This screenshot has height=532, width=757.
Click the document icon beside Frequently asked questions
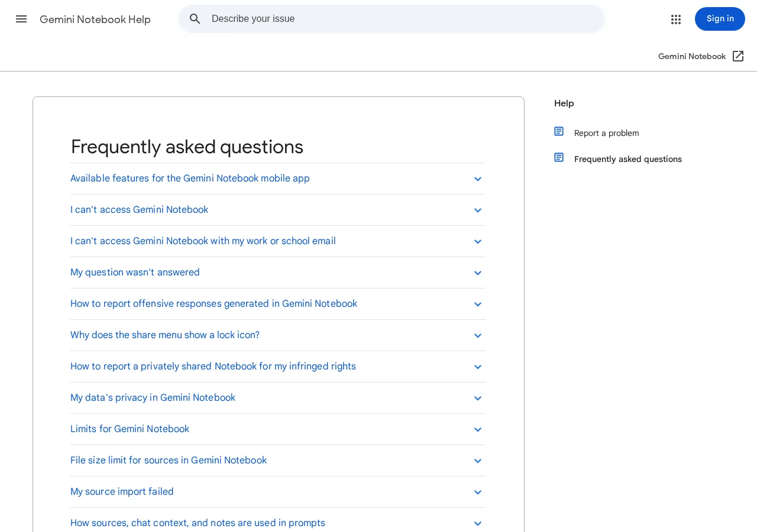pyautogui.click(x=559, y=157)
